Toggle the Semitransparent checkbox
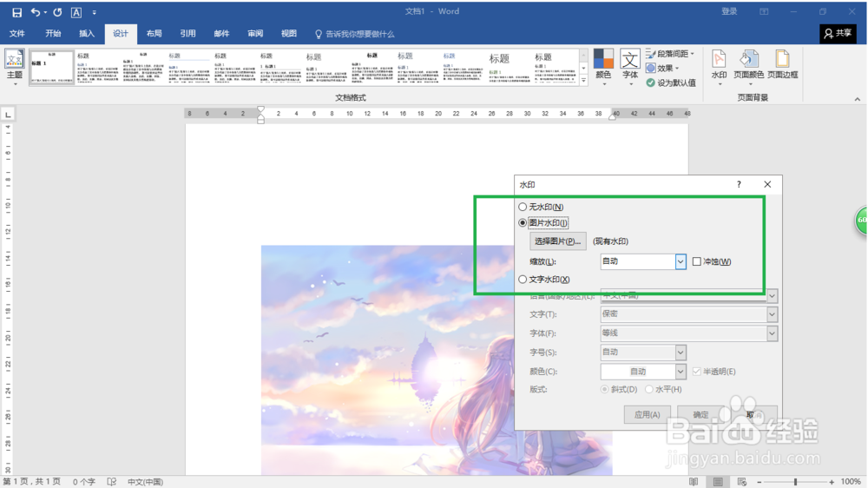This screenshot has width=868, height=488. (697, 371)
